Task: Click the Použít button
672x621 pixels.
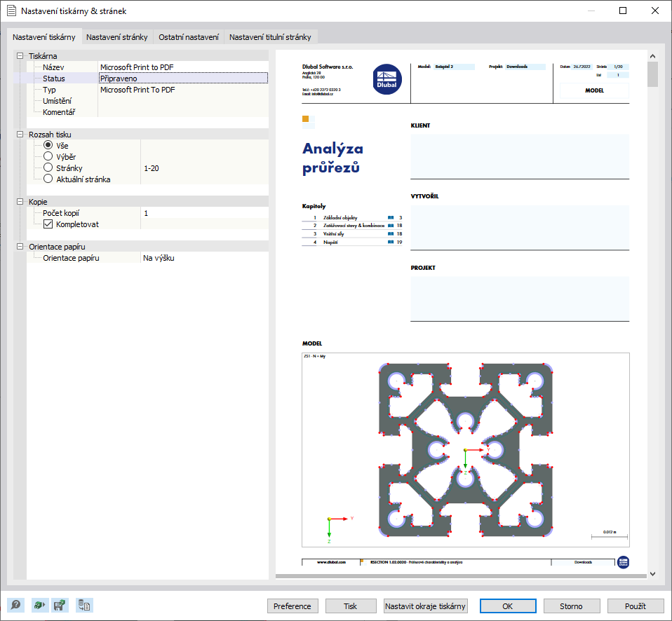Action: tap(636, 606)
